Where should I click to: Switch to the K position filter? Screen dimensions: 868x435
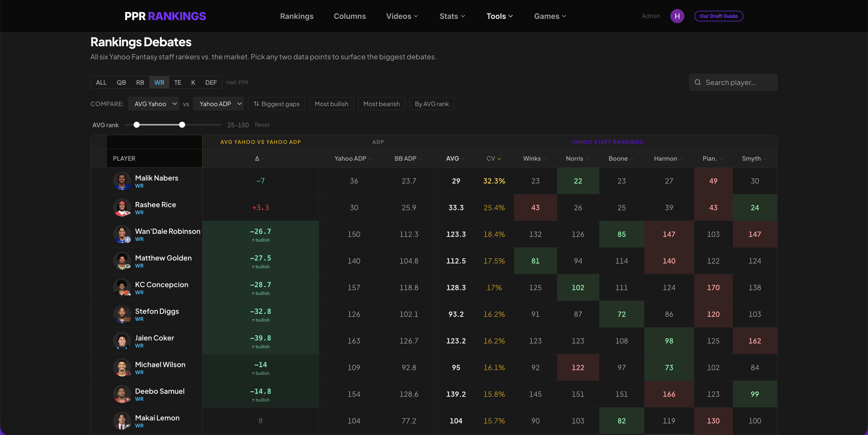pyautogui.click(x=193, y=82)
